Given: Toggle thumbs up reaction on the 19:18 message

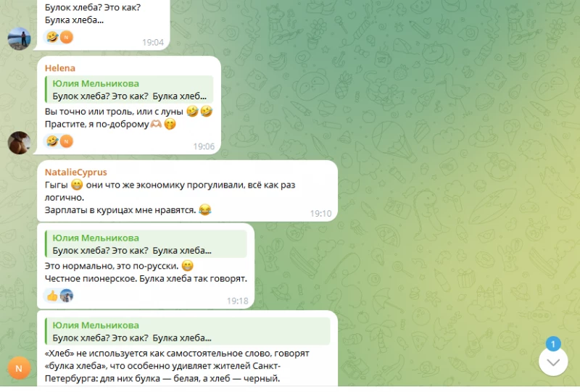Looking at the screenshot, I should pos(52,296).
